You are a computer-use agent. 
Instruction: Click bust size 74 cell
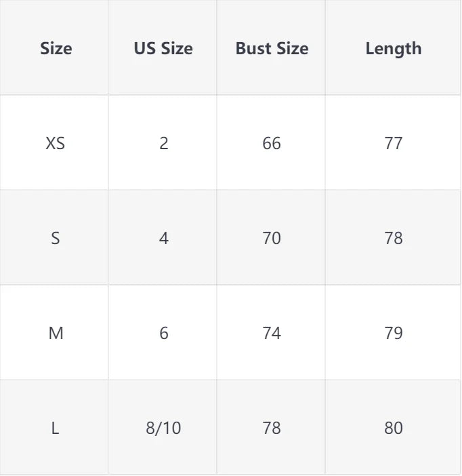(x=272, y=334)
